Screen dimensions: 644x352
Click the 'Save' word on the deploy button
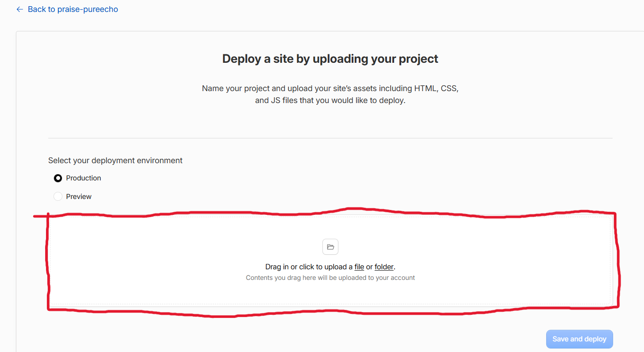560,339
